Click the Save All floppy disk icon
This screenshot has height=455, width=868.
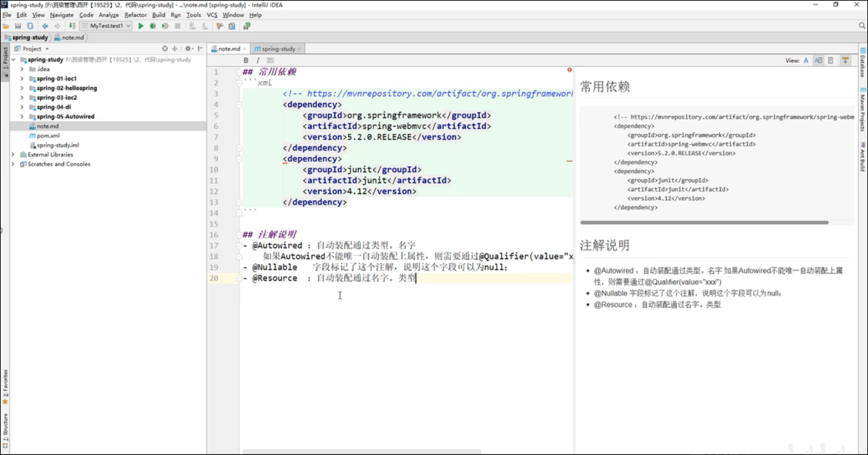click(x=18, y=27)
